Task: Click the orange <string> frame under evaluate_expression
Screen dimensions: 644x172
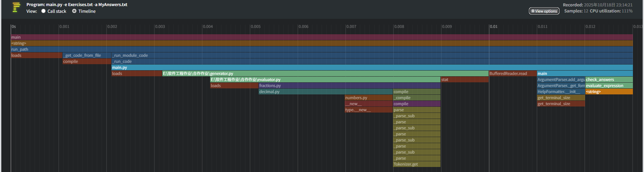Action: pos(609,92)
